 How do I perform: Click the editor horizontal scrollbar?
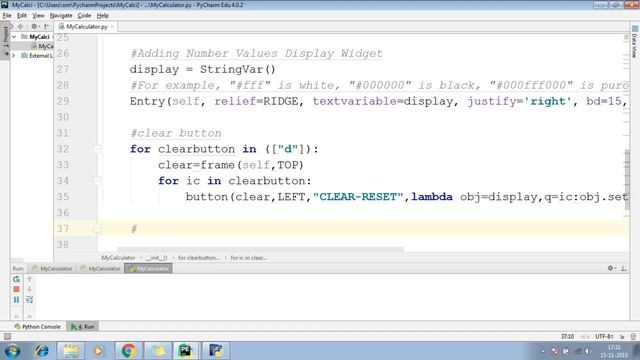pos(260,249)
